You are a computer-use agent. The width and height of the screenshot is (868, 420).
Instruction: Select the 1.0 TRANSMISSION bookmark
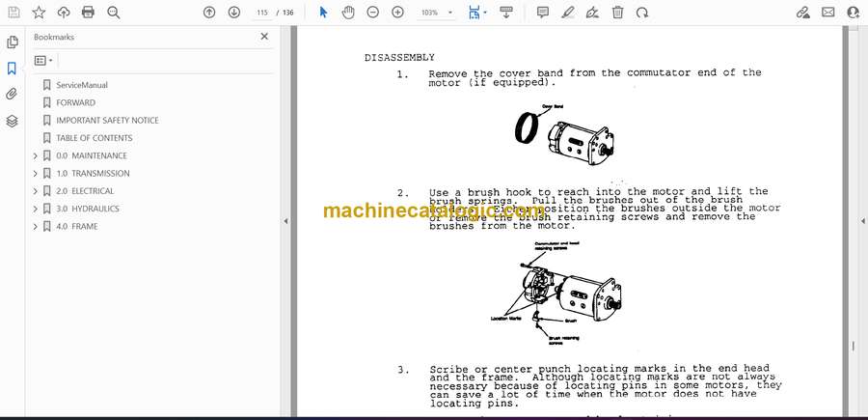[93, 174]
